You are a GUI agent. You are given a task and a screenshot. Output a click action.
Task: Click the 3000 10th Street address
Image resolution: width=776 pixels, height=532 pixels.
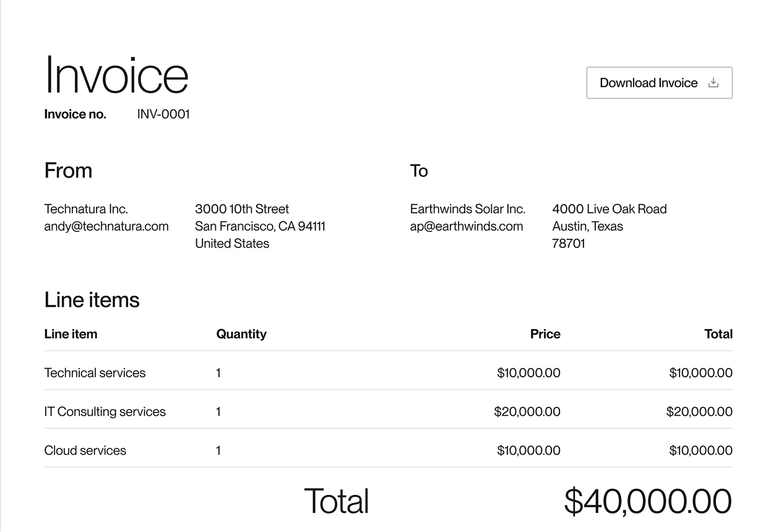coord(242,209)
